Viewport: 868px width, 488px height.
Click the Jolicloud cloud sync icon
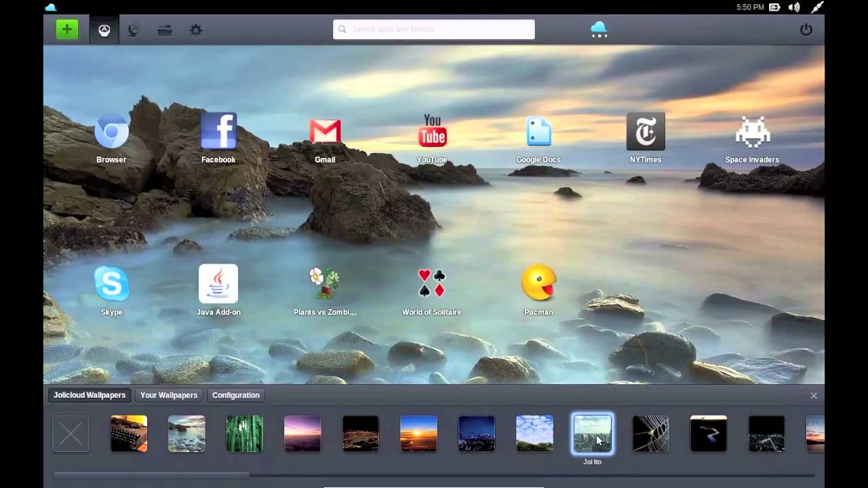[599, 29]
